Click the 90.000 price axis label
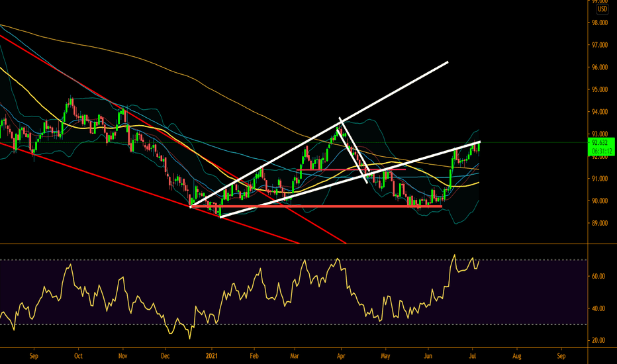The width and height of the screenshot is (617, 364). (x=600, y=201)
